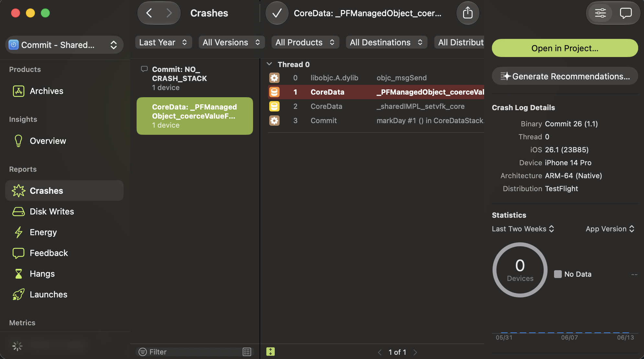Toggle the inspector pane sliders button
The image size is (644, 359).
point(600,13)
